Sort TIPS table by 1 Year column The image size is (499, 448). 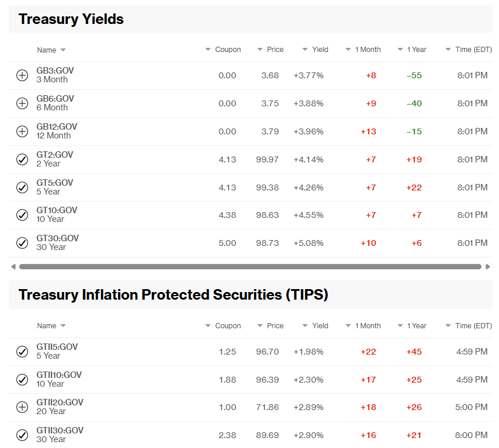point(412,325)
